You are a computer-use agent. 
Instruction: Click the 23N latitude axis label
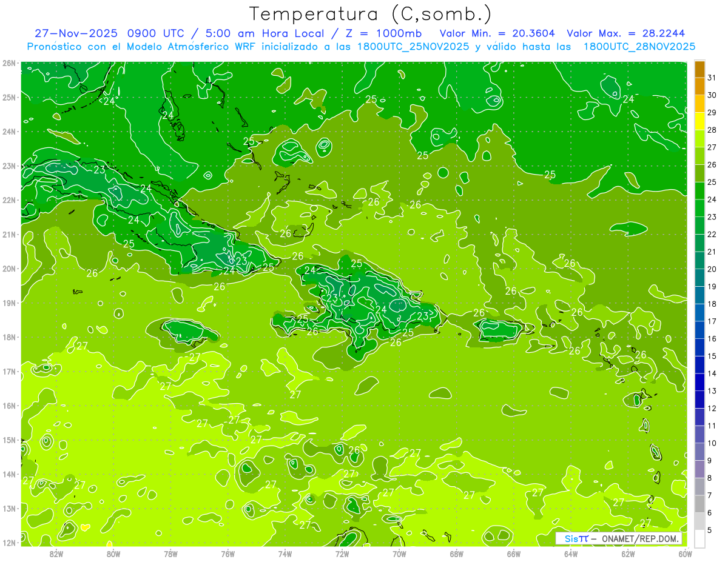8,166
